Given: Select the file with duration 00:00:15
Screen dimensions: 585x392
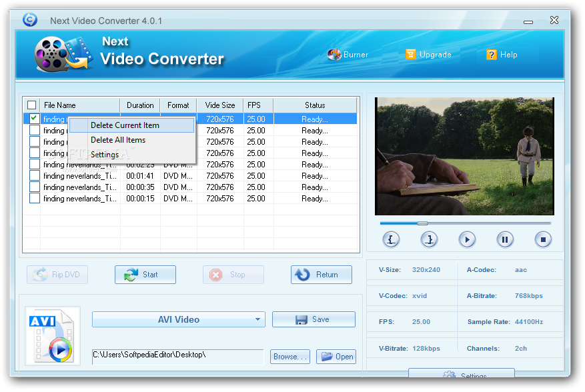Looking at the screenshot, I should click(190, 199).
